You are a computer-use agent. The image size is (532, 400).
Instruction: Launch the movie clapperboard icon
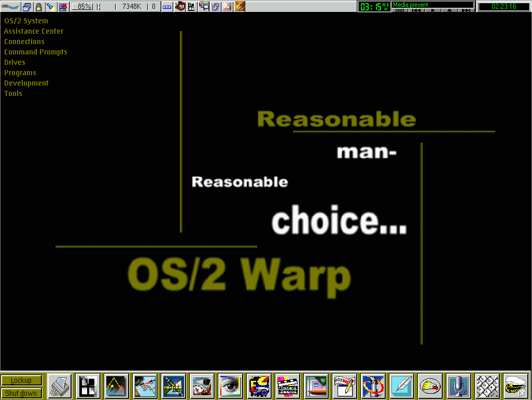pyautogui.click(x=288, y=386)
